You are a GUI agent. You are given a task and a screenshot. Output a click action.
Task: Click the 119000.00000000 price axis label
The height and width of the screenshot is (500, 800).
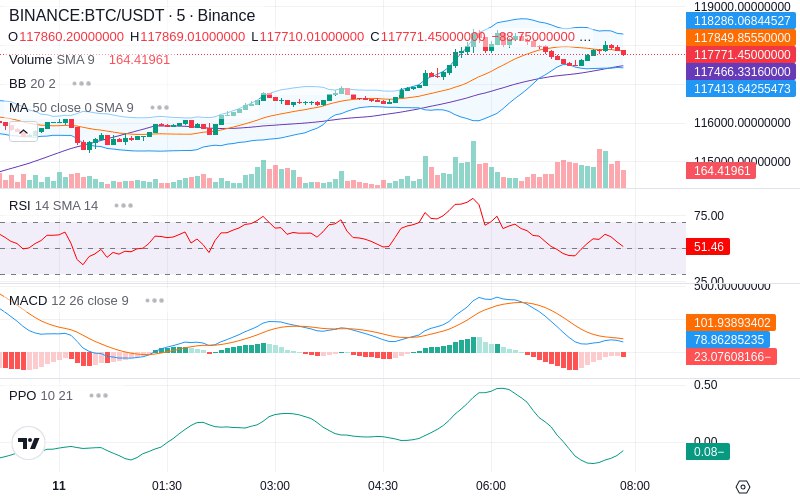point(742,7)
